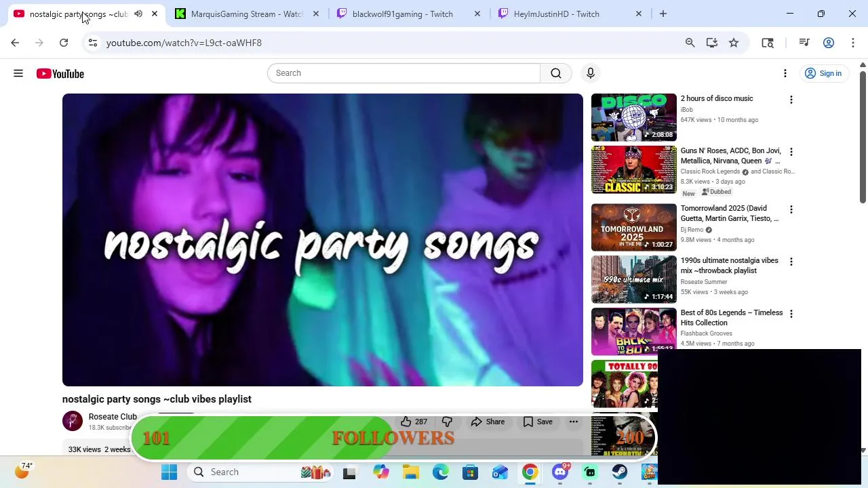
Task: Start voice search with the microphone
Action: [591, 73]
